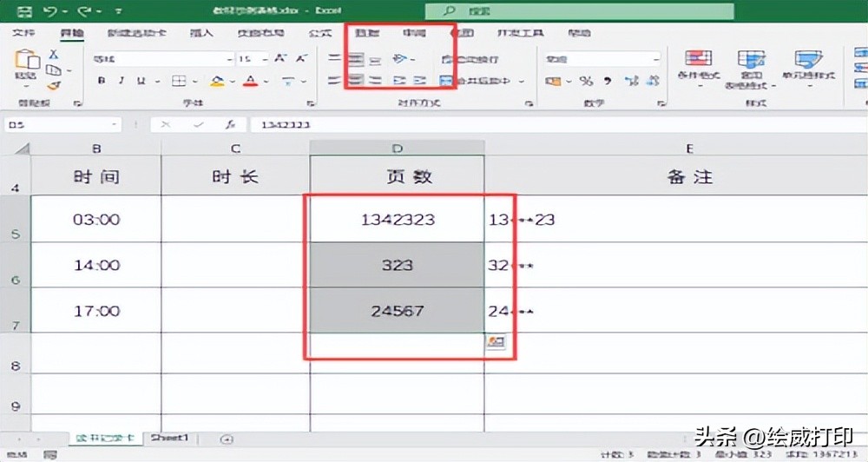
Task: Click the Orientation text-angle icon
Action: pos(401,59)
